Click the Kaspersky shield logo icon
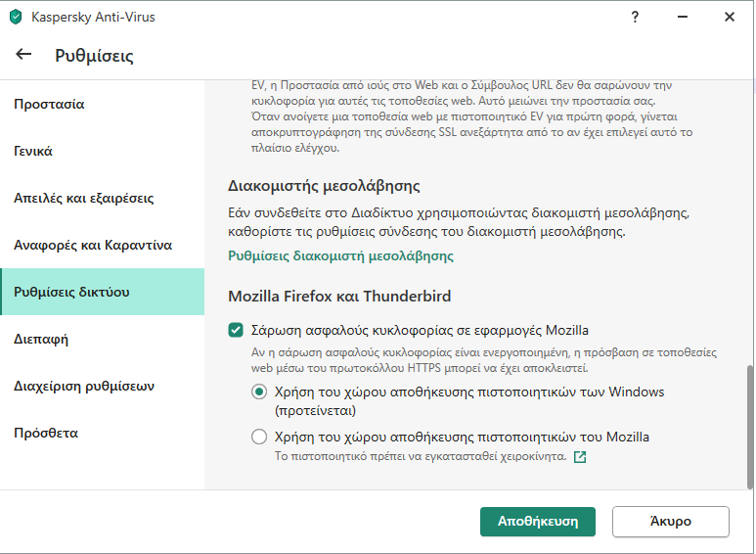This screenshot has height=554, width=756. coord(16,17)
